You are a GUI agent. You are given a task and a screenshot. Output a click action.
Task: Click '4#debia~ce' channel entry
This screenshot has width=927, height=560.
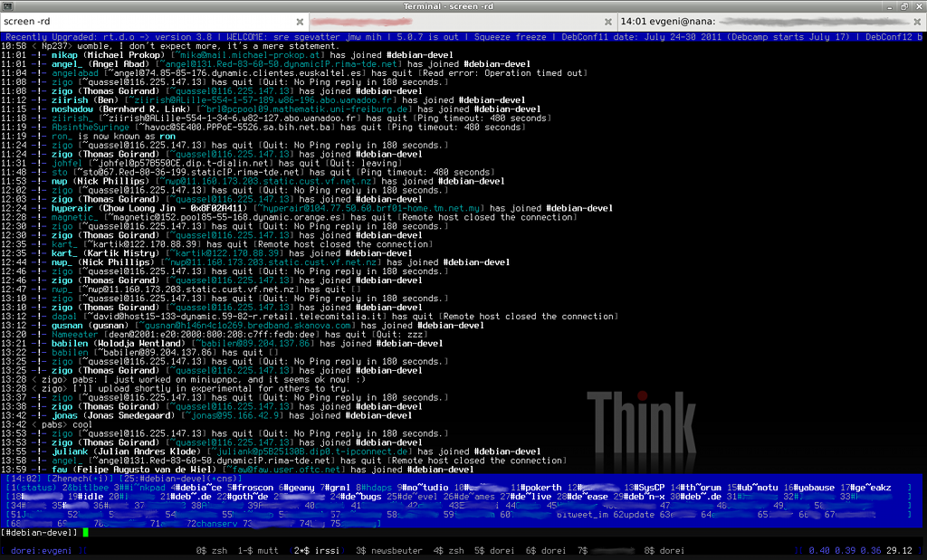pos(198,488)
